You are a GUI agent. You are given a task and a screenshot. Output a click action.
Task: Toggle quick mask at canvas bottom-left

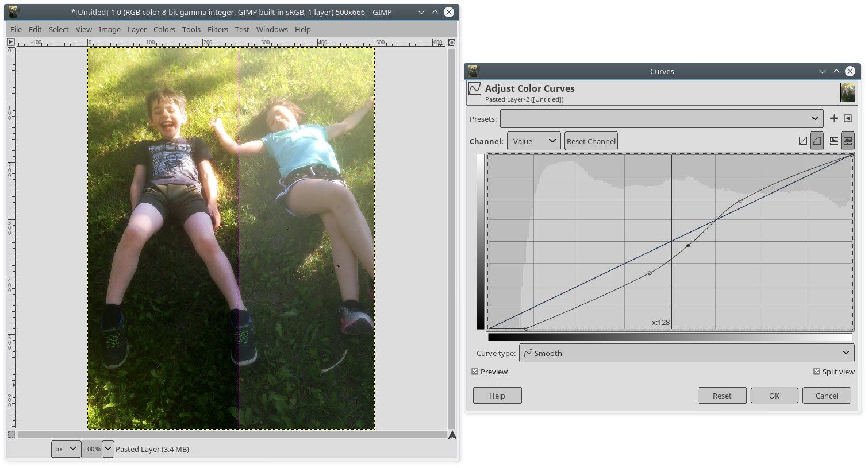point(11,435)
